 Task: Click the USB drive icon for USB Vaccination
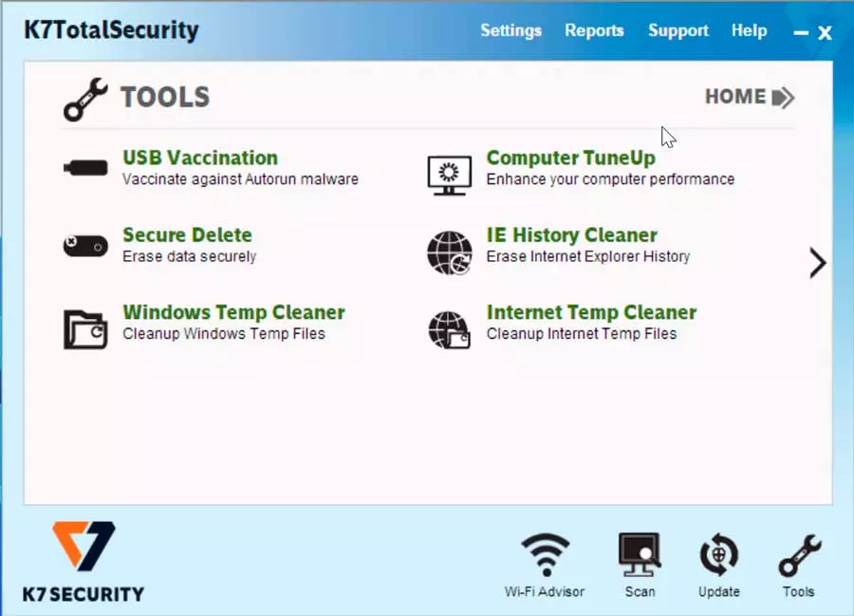pyautogui.click(x=85, y=167)
